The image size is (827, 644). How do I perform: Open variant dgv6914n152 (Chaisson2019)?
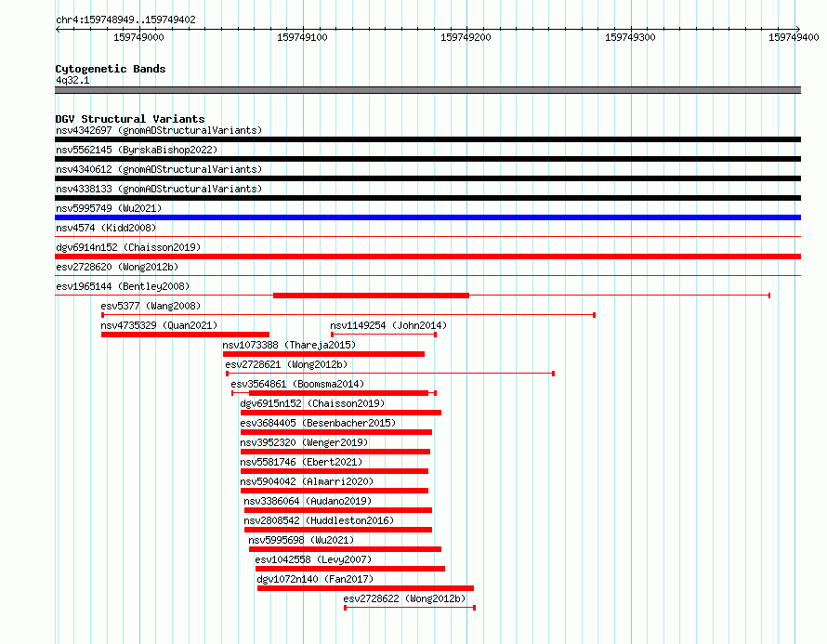[x=128, y=247]
